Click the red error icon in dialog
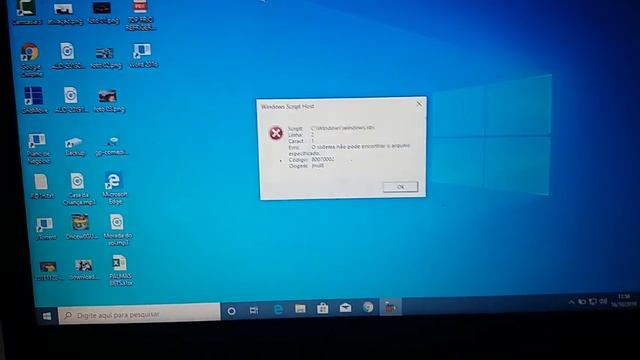This screenshot has height=360, width=640. [276, 133]
